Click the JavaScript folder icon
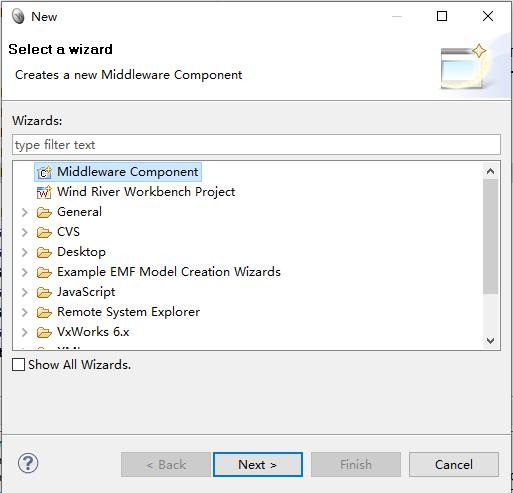Image resolution: width=513 pixels, height=493 pixels. [x=44, y=292]
